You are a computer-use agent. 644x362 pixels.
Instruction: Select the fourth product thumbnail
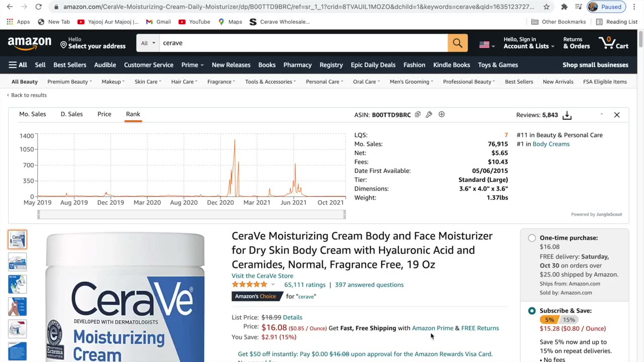click(x=17, y=306)
